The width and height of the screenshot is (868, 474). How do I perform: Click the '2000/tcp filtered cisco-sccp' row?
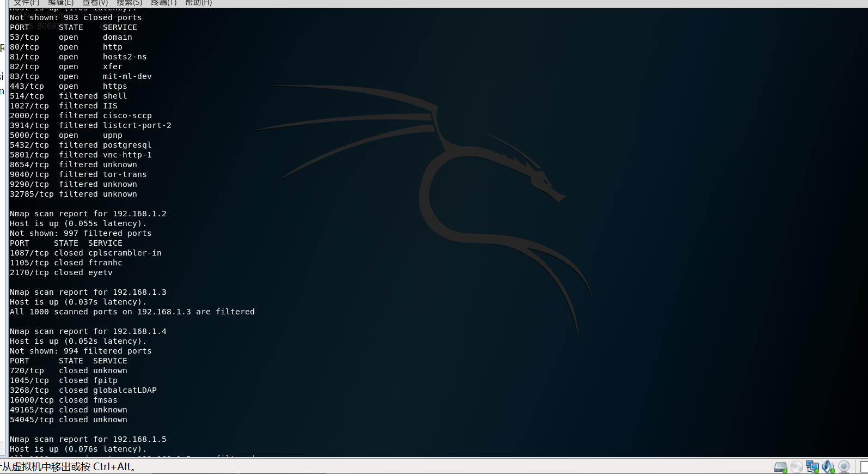coord(81,116)
